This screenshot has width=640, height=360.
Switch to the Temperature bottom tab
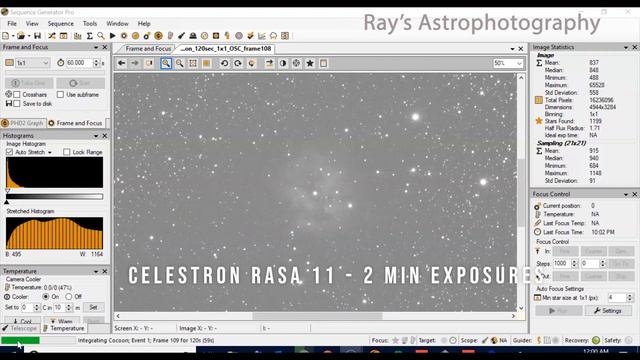[x=63, y=328]
